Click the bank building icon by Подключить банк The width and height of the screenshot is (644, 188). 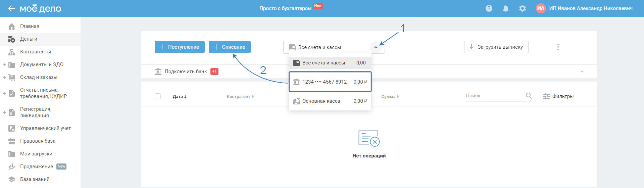click(158, 72)
